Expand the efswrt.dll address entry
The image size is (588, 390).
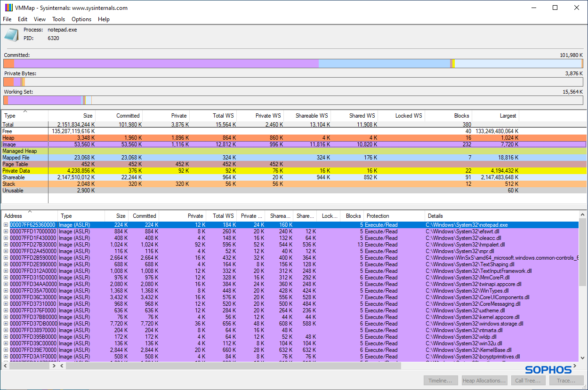tap(6, 231)
